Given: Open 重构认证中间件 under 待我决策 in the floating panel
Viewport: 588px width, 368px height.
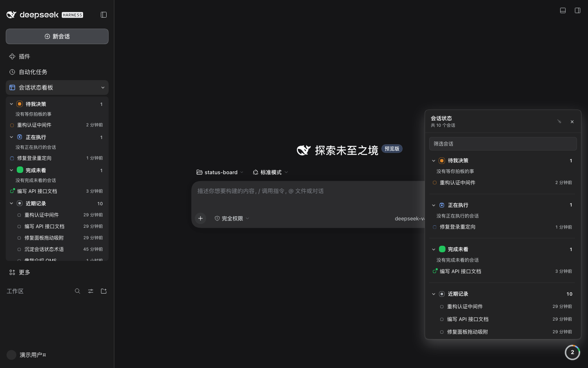Looking at the screenshot, I should (503, 183).
